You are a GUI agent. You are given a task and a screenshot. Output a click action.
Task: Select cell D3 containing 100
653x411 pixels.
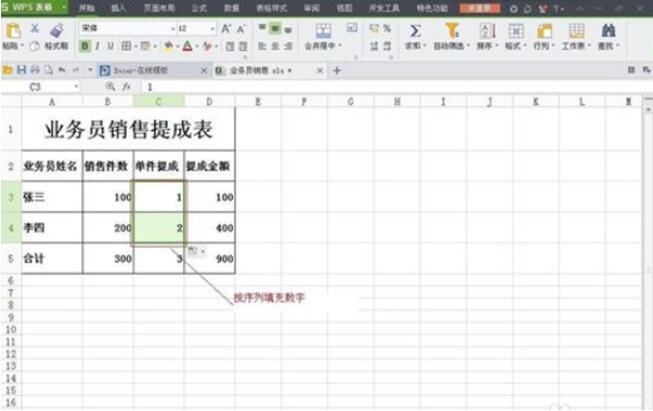coord(209,197)
